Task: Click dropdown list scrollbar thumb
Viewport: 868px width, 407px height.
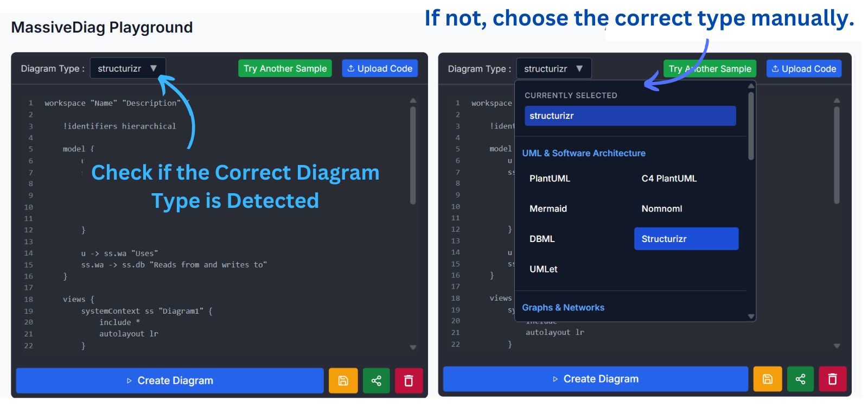Action: [751, 126]
